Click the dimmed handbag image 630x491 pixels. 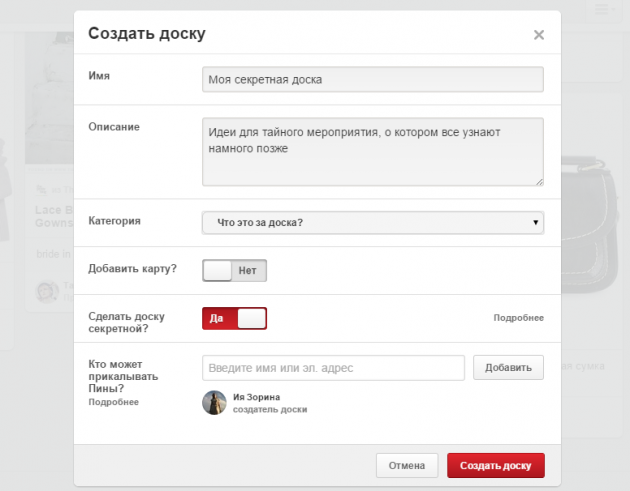click(590, 200)
